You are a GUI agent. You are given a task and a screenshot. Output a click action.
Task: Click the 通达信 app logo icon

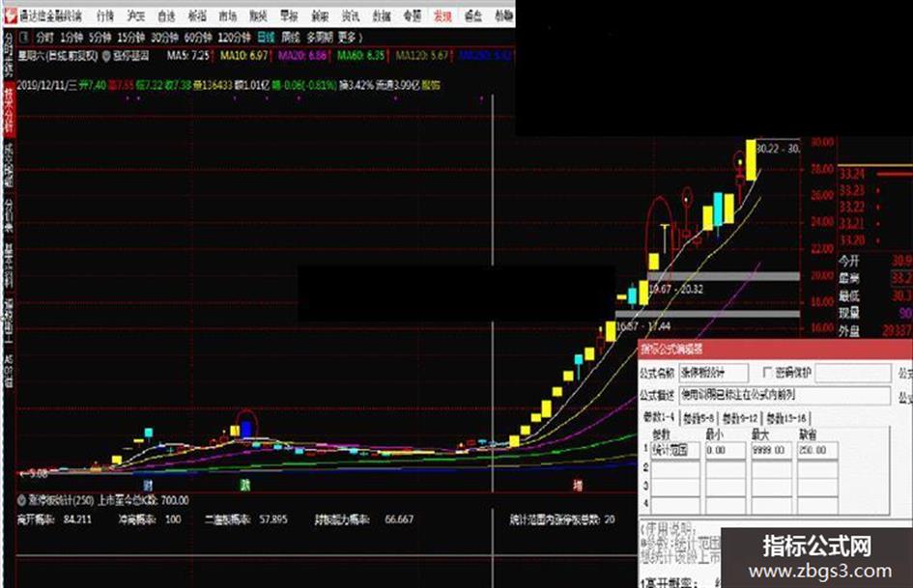[11, 15]
